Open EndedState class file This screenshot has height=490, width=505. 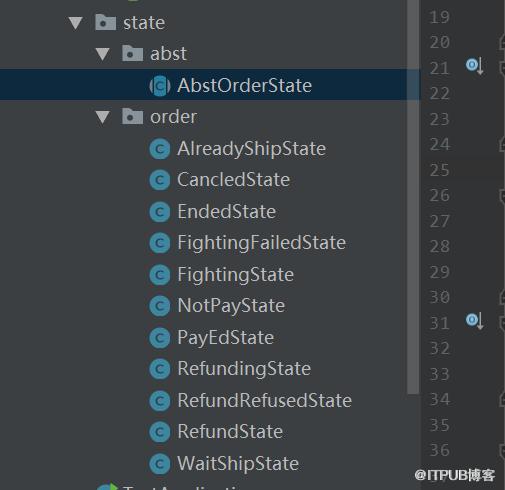pos(227,212)
